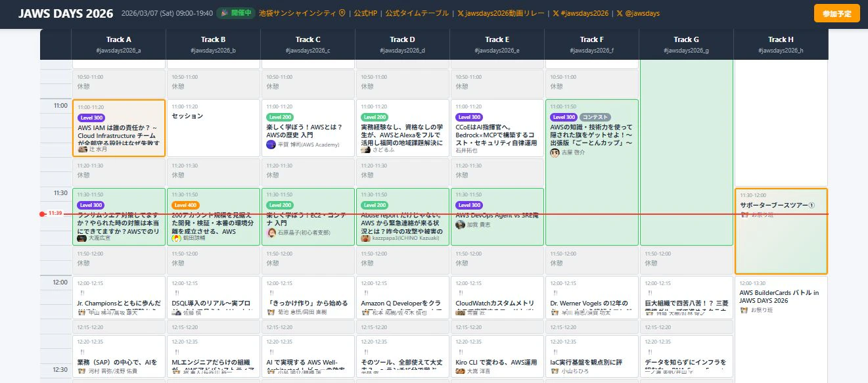Click Track A 休憩 block at 11:20-11:30
868x383 pixels.
coord(119,172)
